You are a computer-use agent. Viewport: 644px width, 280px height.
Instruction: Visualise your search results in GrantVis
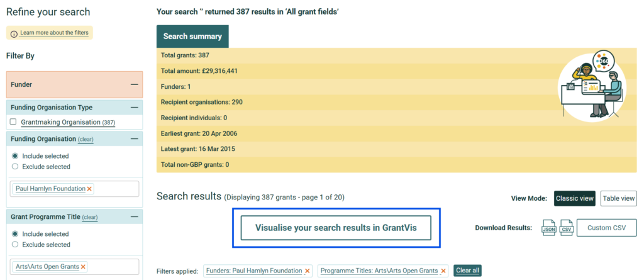pyautogui.click(x=336, y=228)
